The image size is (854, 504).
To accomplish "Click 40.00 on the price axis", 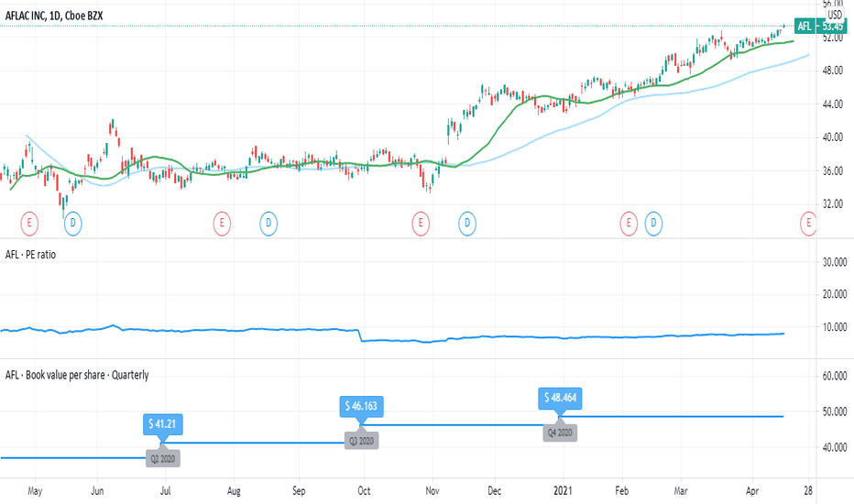I will pyautogui.click(x=833, y=137).
